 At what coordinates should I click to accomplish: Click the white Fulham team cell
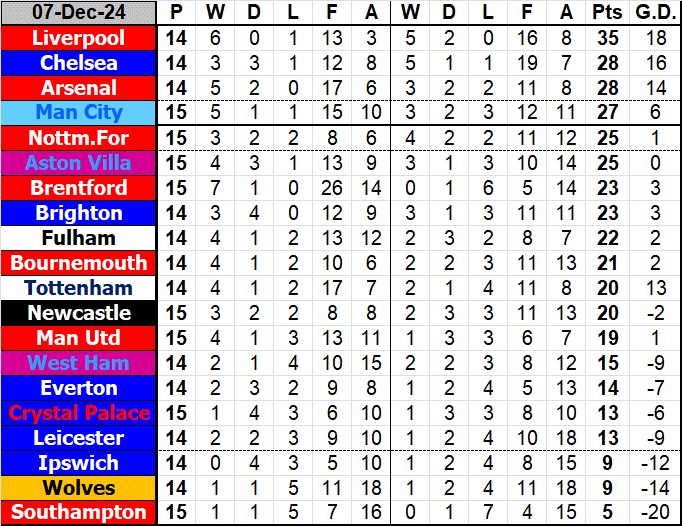pos(79,238)
